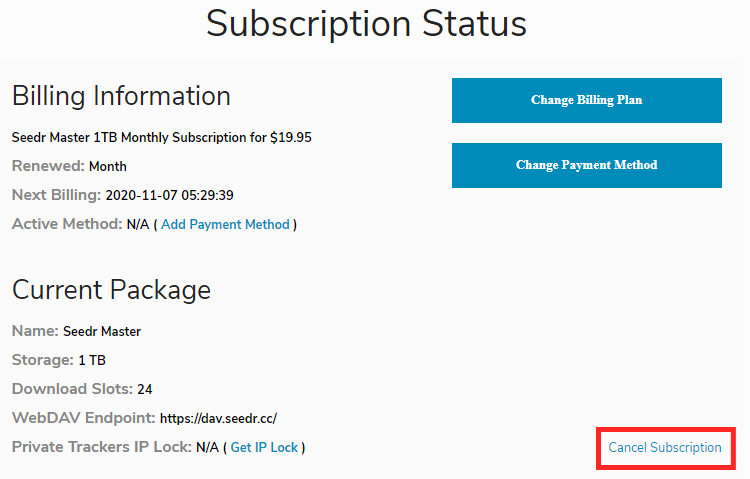This screenshot has height=479, width=750.
Task: Click the Subscription Status page heading
Action: click(366, 24)
